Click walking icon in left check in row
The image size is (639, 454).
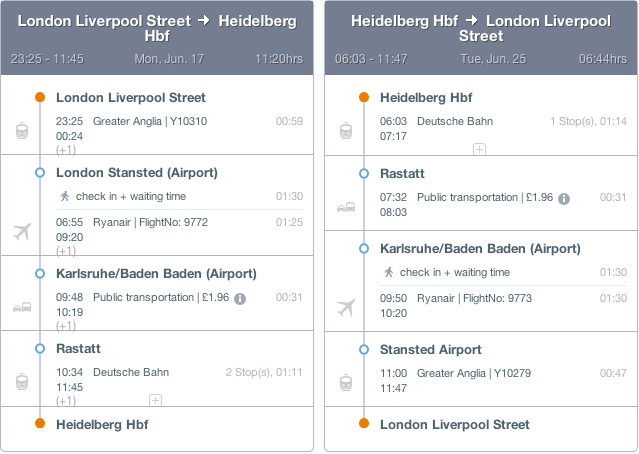[x=66, y=196]
